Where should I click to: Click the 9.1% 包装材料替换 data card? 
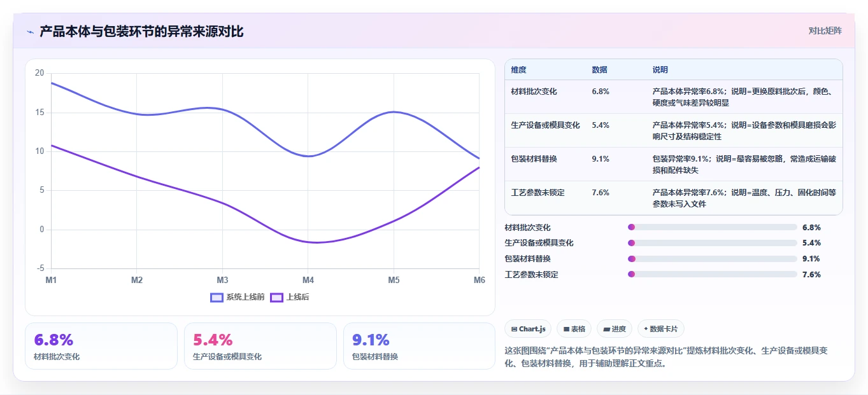[x=419, y=346]
